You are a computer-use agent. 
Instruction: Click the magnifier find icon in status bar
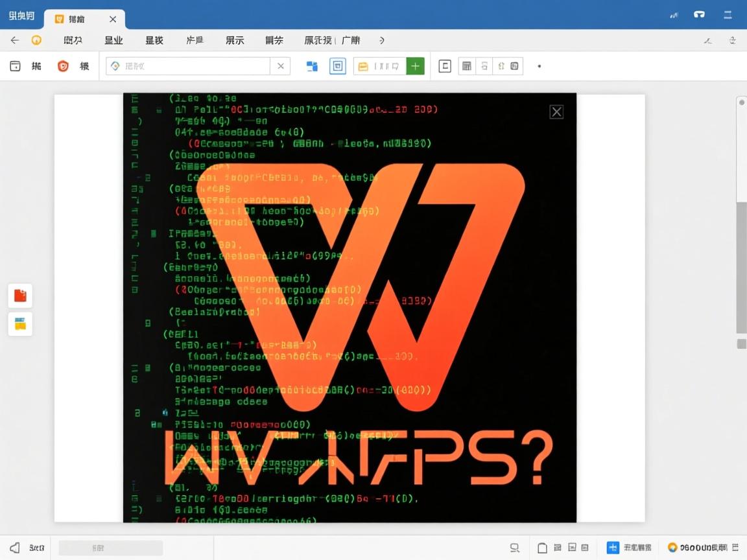514,548
